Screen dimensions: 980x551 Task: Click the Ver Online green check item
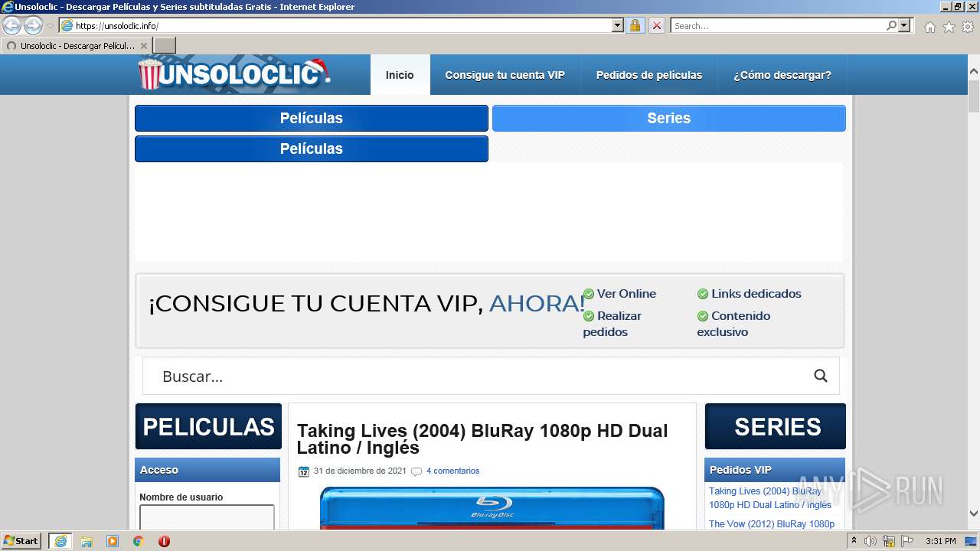click(619, 294)
